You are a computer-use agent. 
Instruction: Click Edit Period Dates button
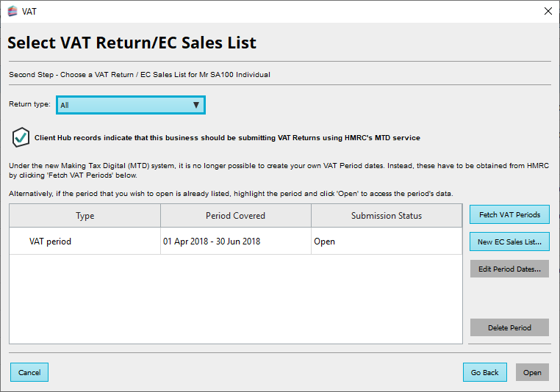tap(509, 269)
